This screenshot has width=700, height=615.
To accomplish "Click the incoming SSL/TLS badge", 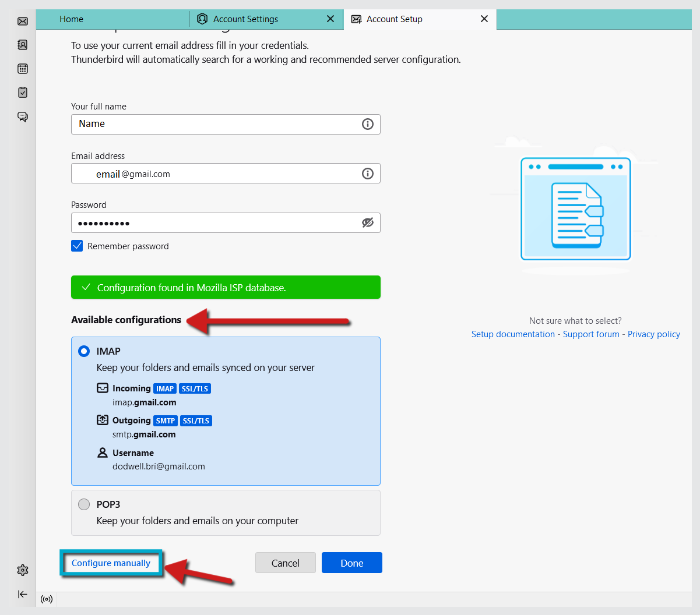I will (195, 388).
